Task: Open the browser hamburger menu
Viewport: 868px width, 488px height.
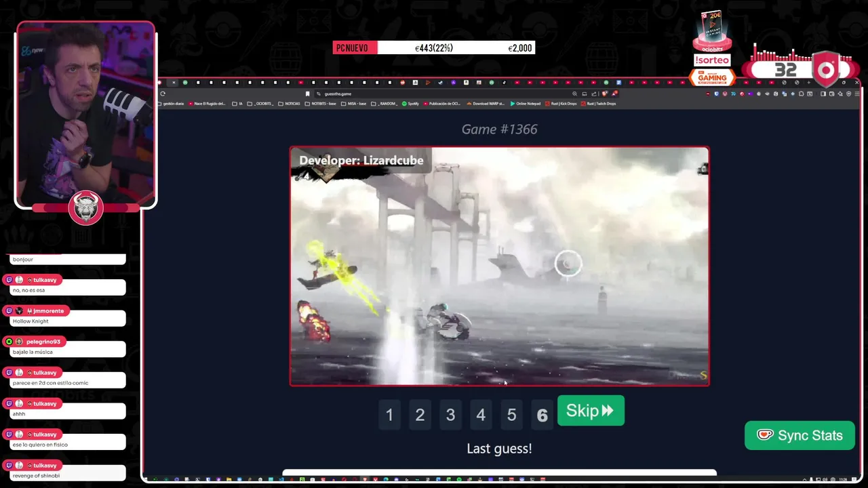Action: point(857,94)
